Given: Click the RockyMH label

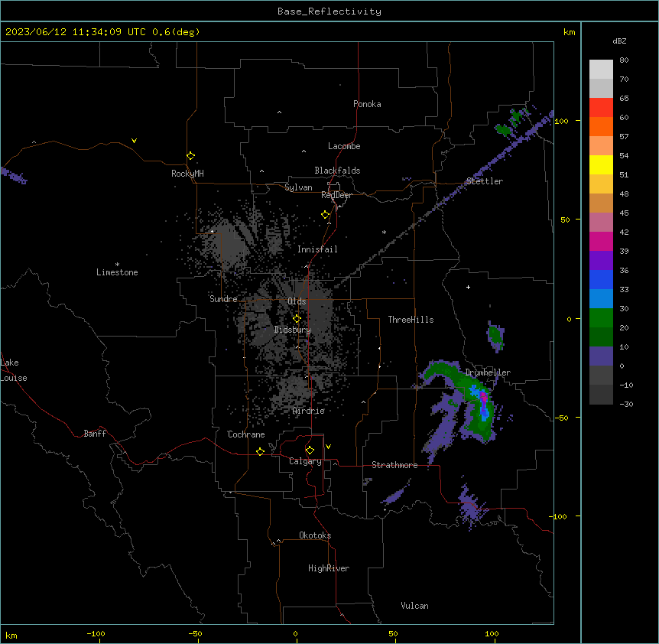Looking at the screenshot, I should click(187, 174).
